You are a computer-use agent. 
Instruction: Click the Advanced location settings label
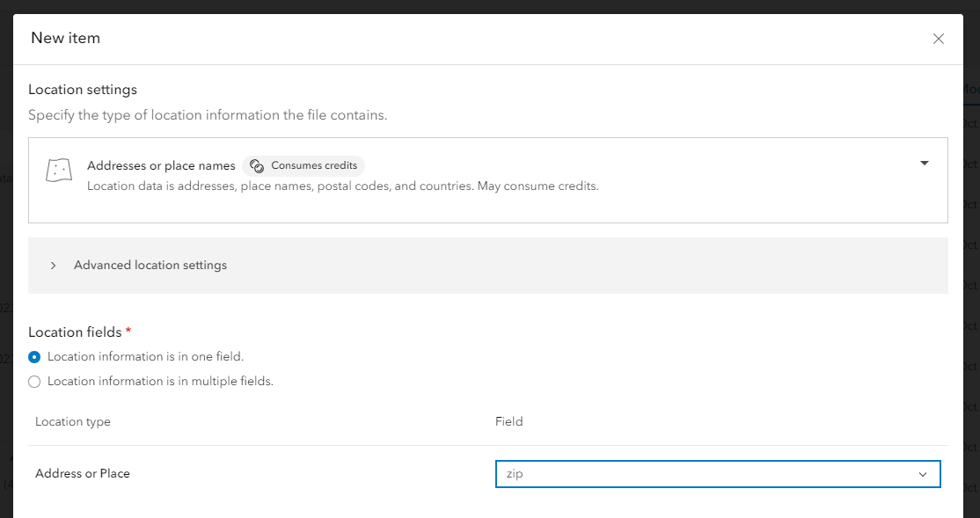click(150, 266)
